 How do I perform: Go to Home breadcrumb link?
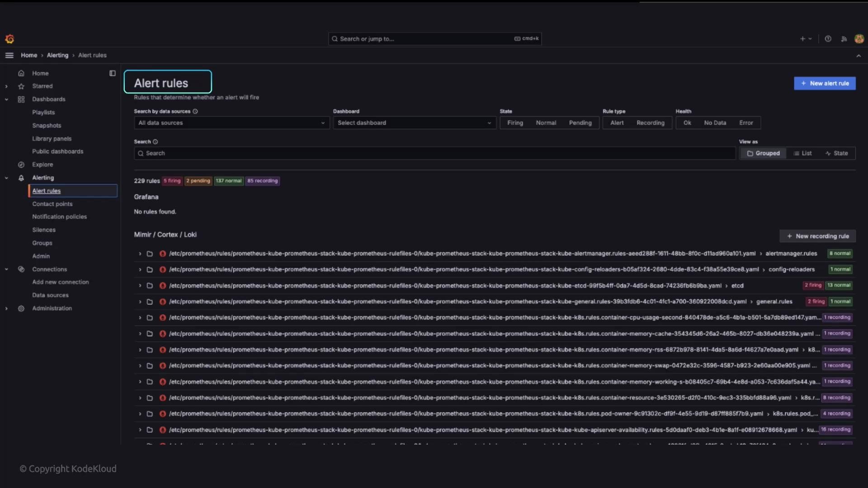29,56
